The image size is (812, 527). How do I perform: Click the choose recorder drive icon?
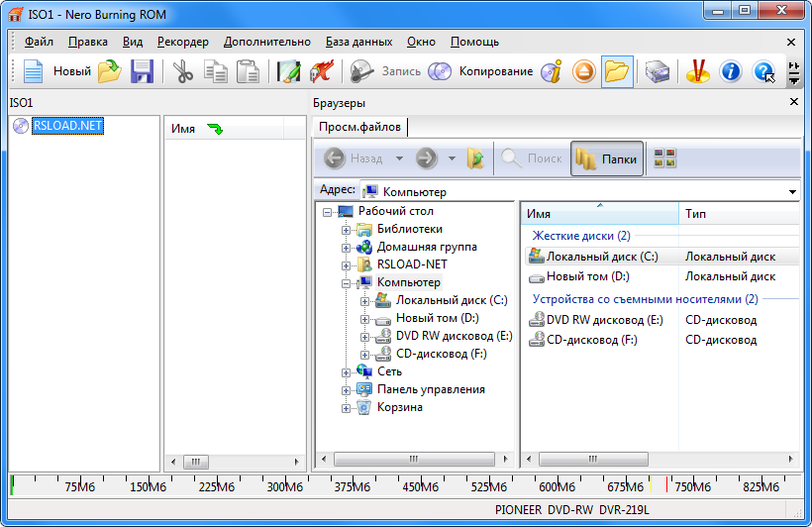[658, 71]
